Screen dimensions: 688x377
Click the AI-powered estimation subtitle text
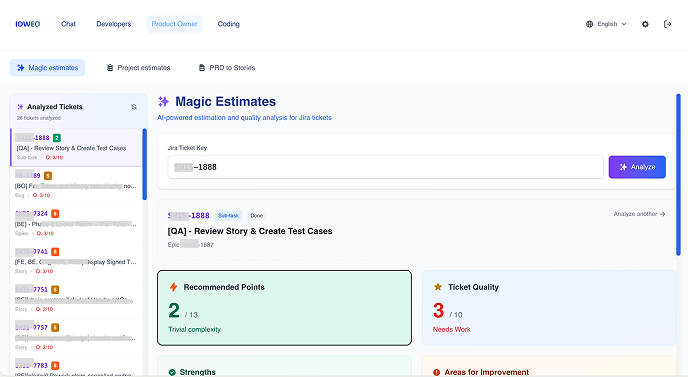point(244,118)
